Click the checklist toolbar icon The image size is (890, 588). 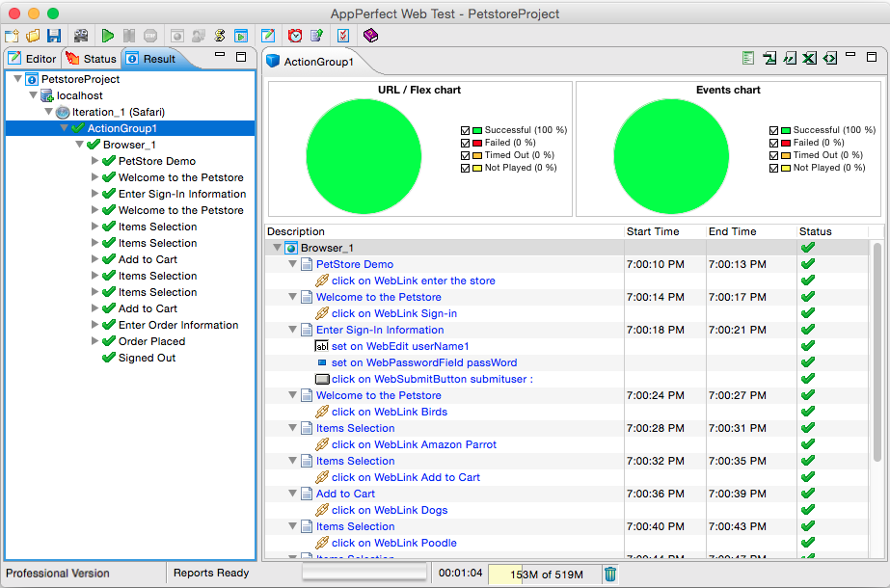click(x=343, y=36)
